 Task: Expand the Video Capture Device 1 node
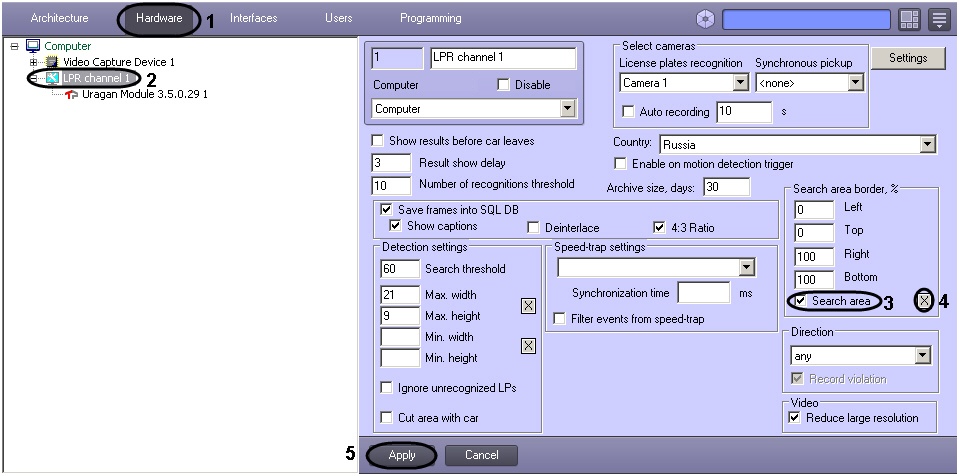pos(34,62)
